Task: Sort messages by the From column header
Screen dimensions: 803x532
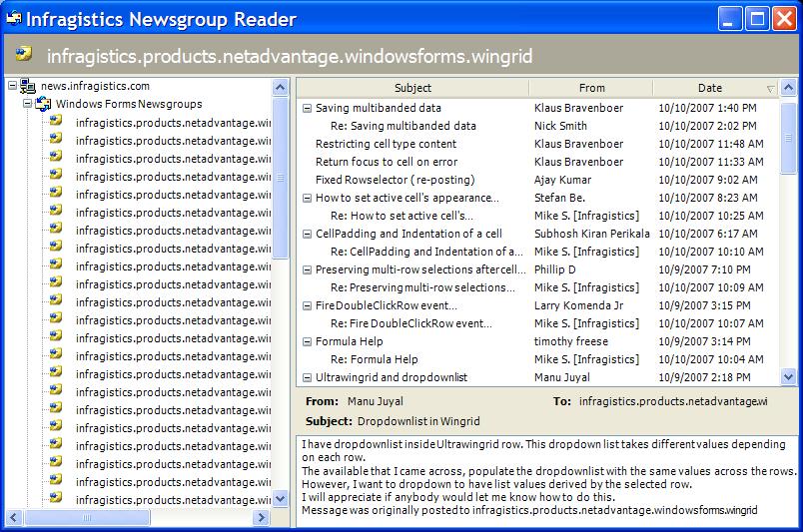Action: (591, 88)
